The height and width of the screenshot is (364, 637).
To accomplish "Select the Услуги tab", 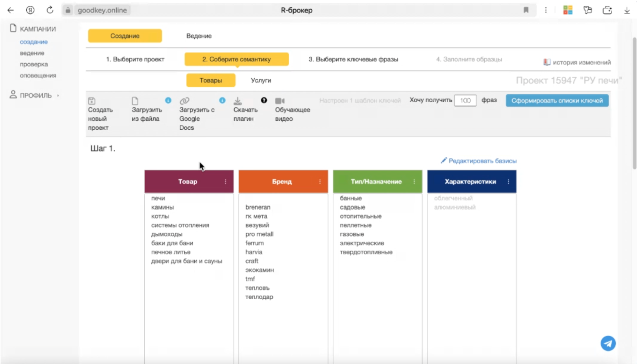I will click(x=261, y=80).
